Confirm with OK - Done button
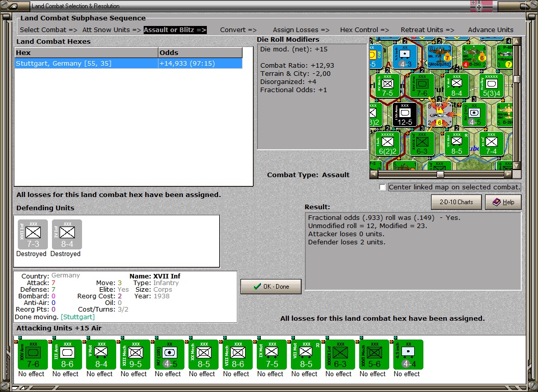This screenshot has height=392, width=538. coord(271,287)
